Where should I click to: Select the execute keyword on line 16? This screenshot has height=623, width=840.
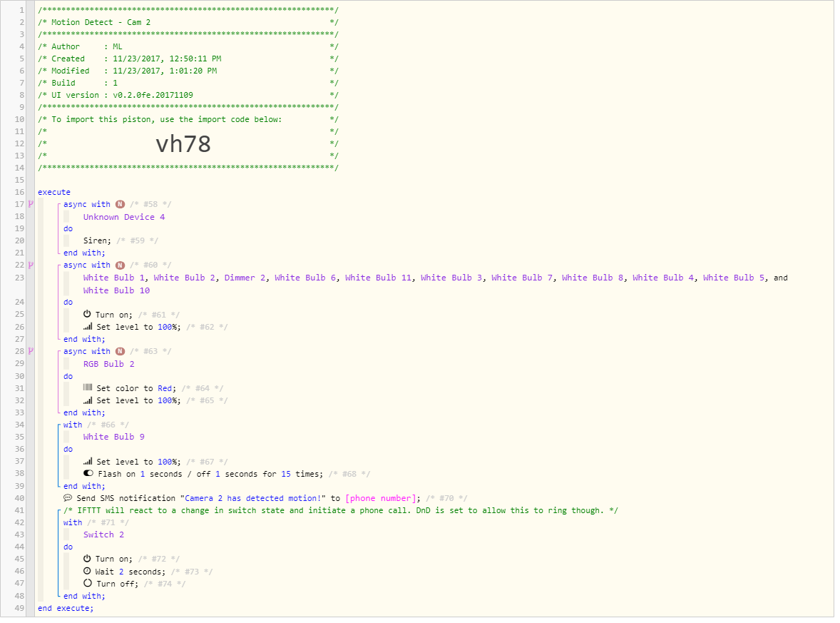[x=54, y=192]
